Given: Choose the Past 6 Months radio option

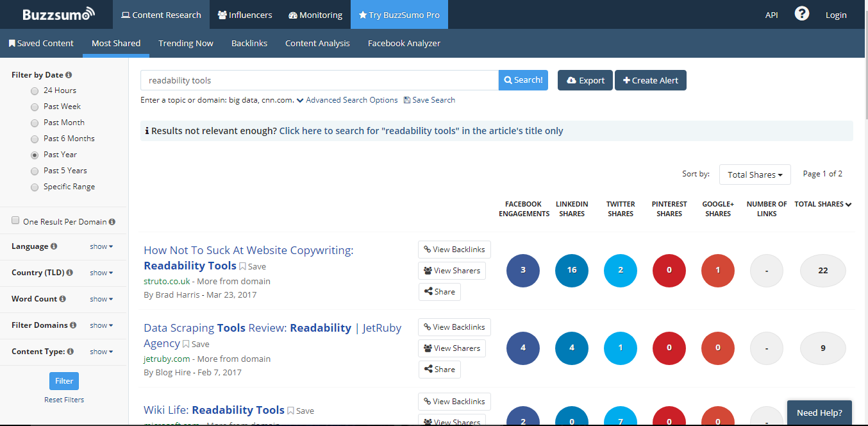Looking at the screenshot, I should tap(35, 139).
